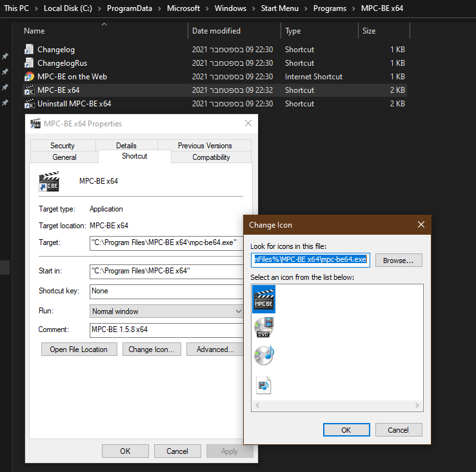Viewport: 476px width, 472px height.
Task: Click breadcrumb chevron after This PC
Action: (36, 8)
